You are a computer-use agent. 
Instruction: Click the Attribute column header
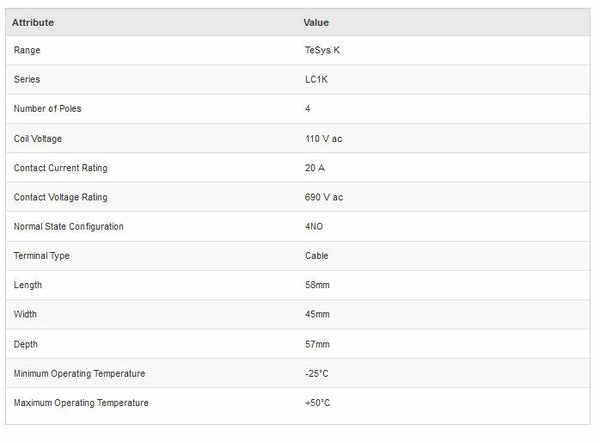(33, 22)
